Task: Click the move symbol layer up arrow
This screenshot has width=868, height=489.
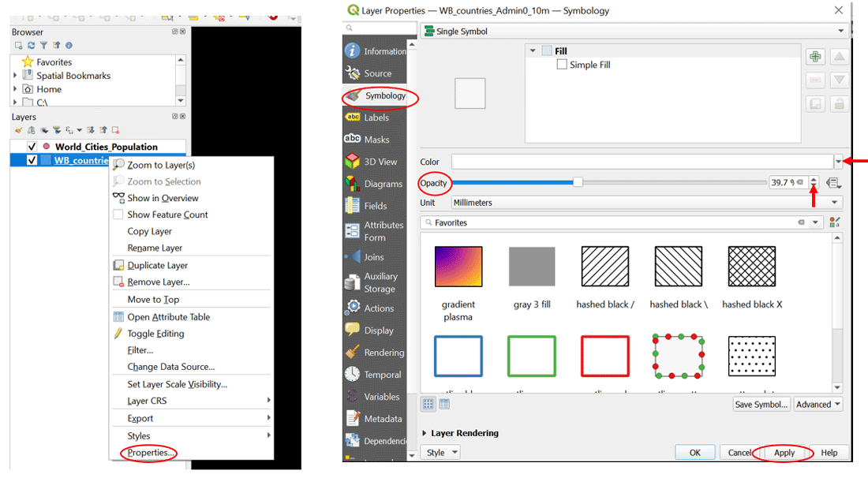Action: tap(840, 57)
